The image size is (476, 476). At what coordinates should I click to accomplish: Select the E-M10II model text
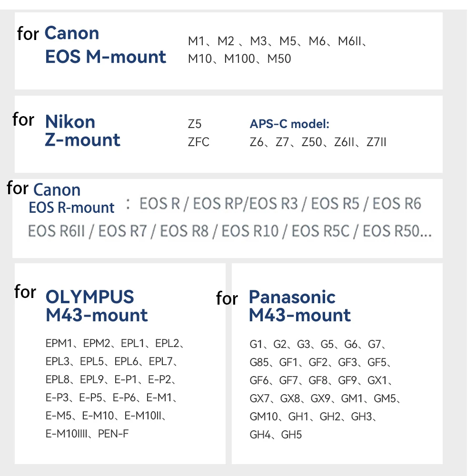point(143,416)
